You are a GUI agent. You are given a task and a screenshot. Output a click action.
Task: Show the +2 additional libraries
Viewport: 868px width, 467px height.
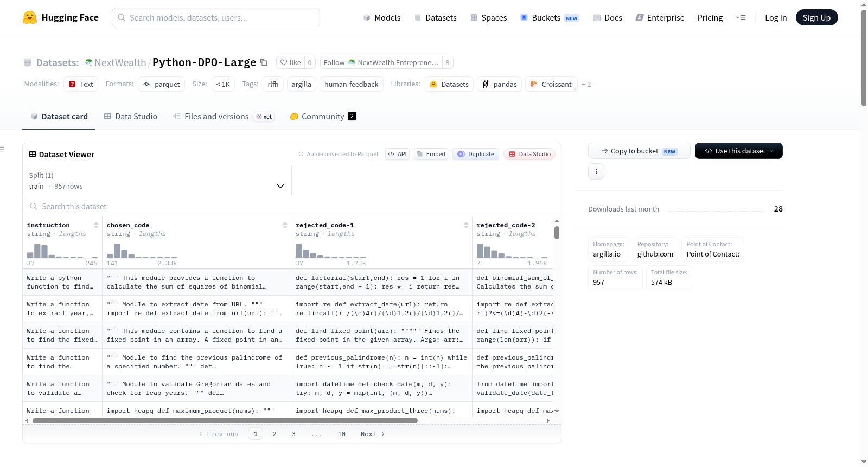pyautogui.click(x=586, y=84)
